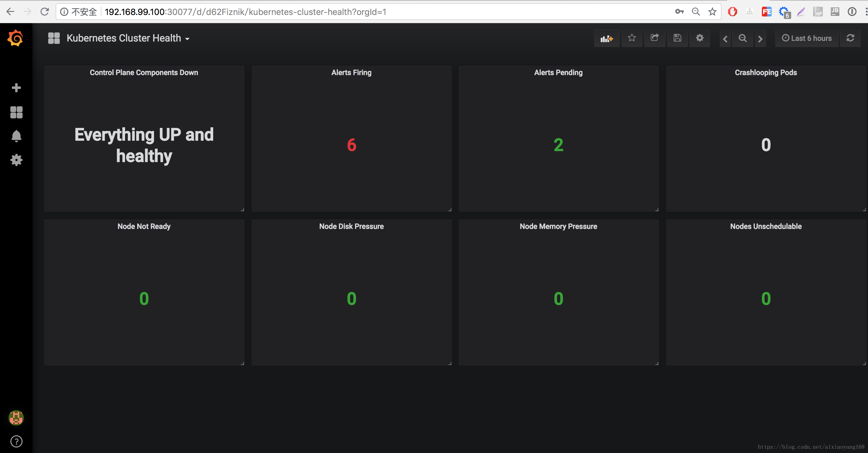Click the saved password key icon
The height and width of the screenshot is (453, 868).
(679, 12)
